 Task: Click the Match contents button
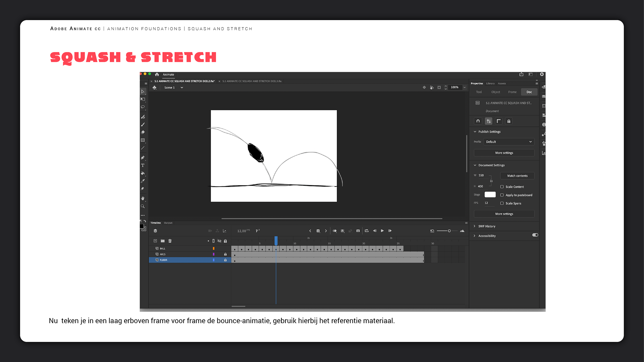[x=517, y=176]
